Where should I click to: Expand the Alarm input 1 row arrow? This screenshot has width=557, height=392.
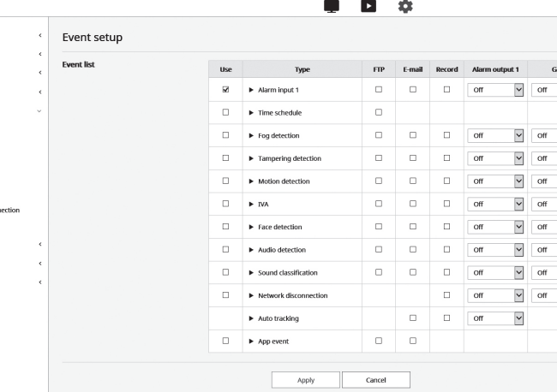pos(251,90)
